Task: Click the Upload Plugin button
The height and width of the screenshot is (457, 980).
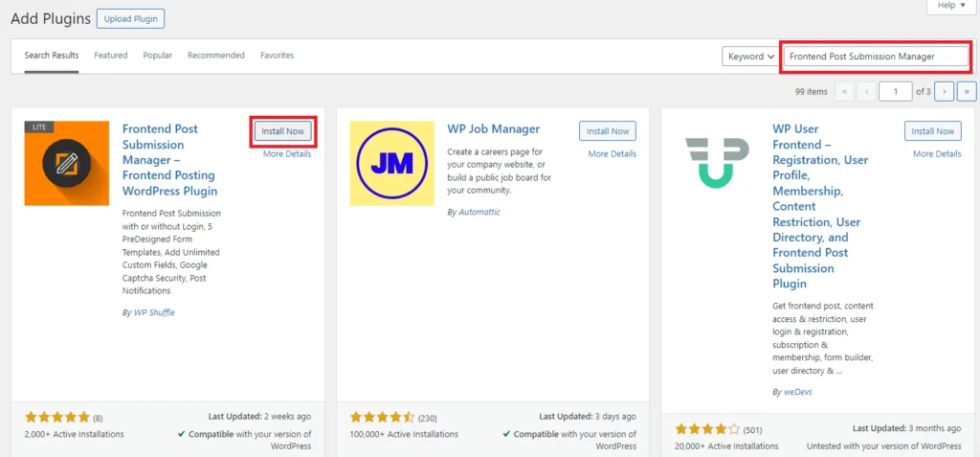Action: [x=130, y=19]
